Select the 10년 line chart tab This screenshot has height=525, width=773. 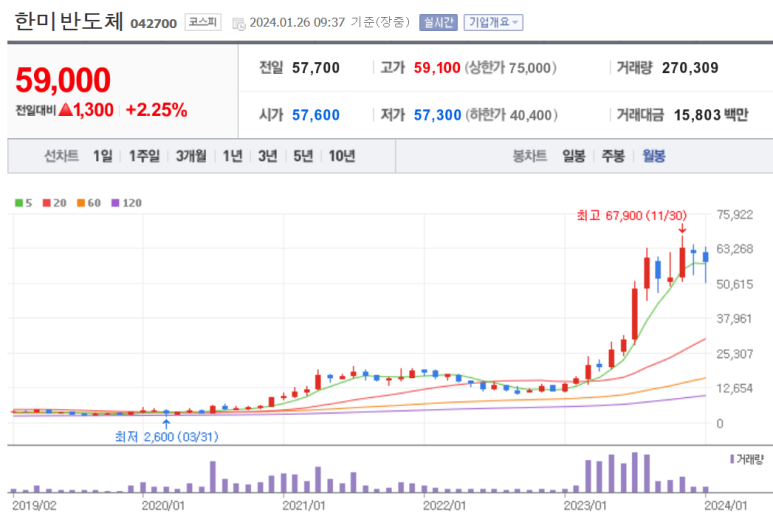(342, 156)
